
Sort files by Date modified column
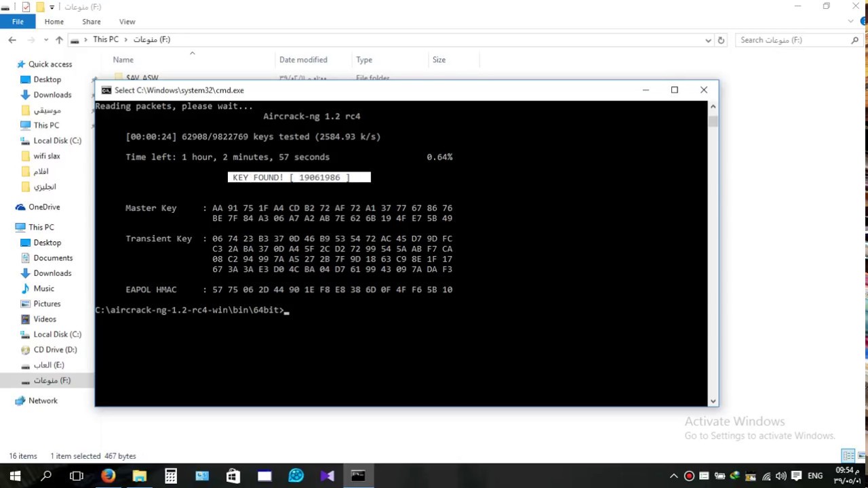tap(303, 60)
